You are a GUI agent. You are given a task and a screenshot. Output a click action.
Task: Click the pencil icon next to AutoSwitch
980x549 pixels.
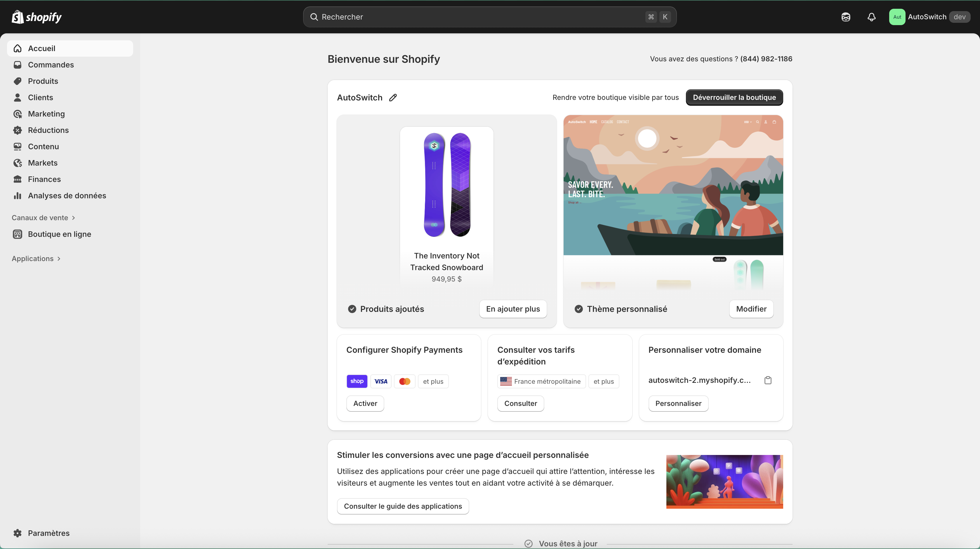pyautogui.click(x=393, y=98)
